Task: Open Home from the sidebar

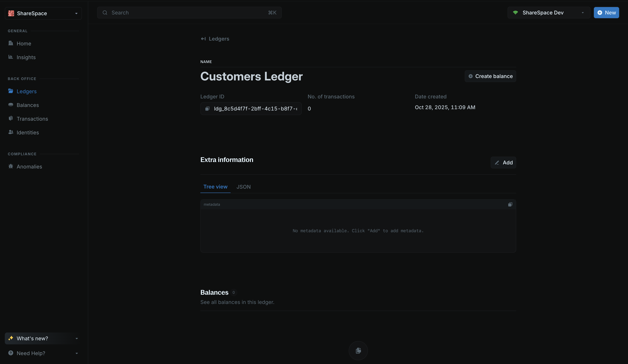Action: click(24, 43)
